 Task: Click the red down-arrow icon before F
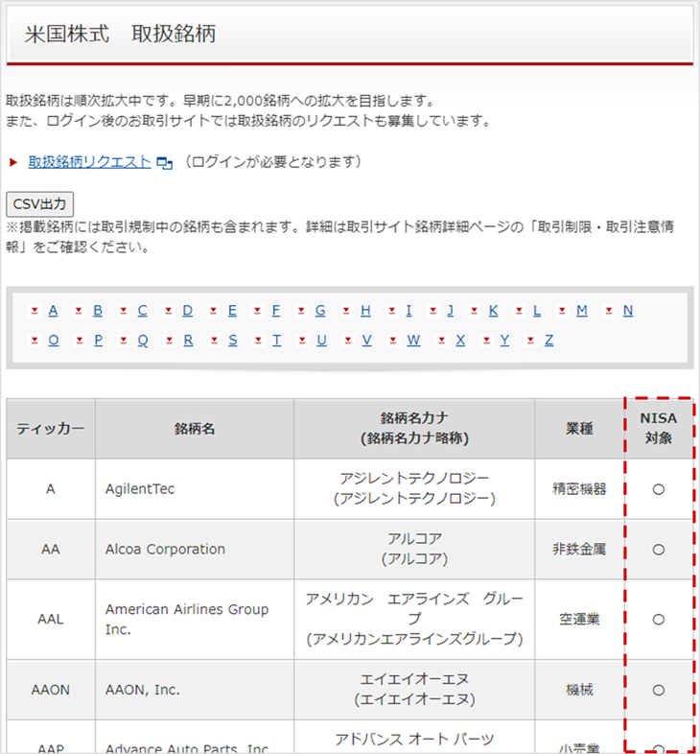257,311
